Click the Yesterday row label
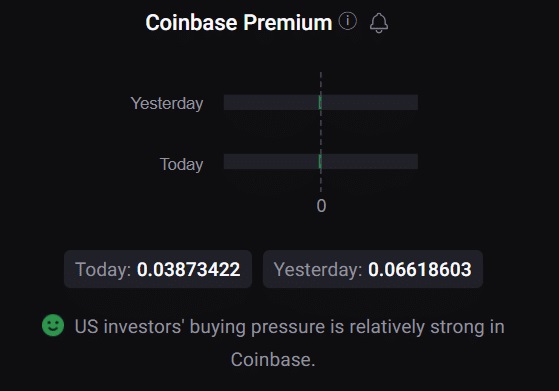This screenshot has height=391, width=559. (x=167, y=103)
